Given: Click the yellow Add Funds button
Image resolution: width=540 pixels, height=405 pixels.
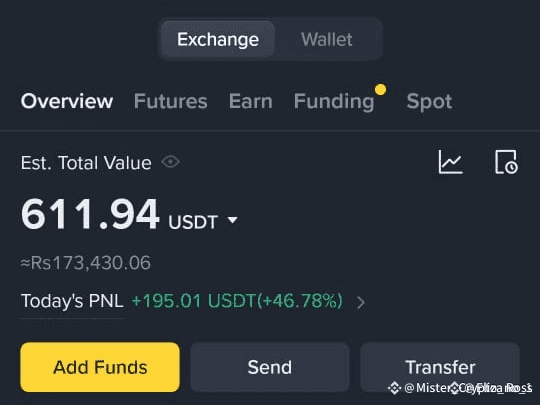Looking at the screenshot, I should click(100, 367).
